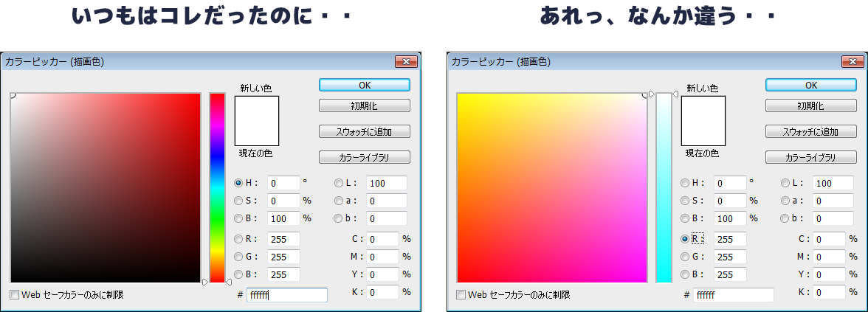
Task: Choose the R radio button in the left dialog
Action: pyautogui.click(x=238, y=239)
